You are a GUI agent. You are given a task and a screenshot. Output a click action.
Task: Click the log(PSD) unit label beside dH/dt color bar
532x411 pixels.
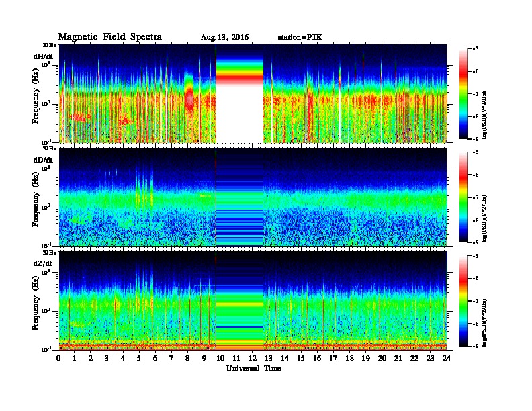[485, 114]
